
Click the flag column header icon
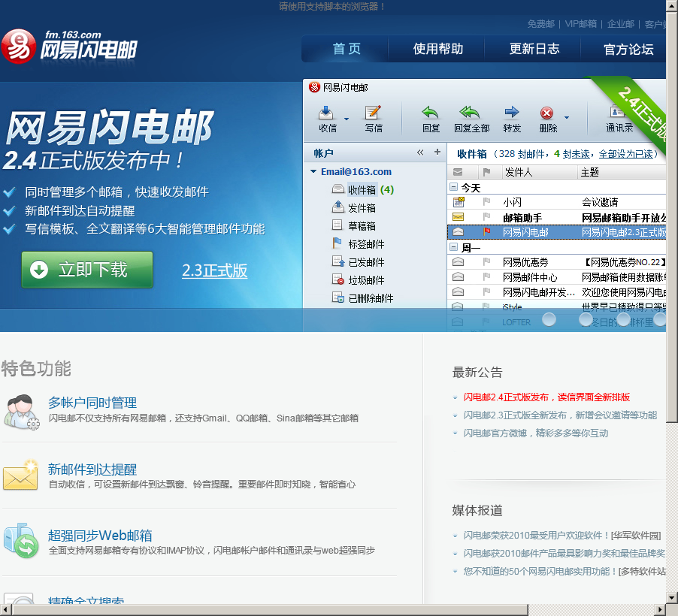point(486,172)
